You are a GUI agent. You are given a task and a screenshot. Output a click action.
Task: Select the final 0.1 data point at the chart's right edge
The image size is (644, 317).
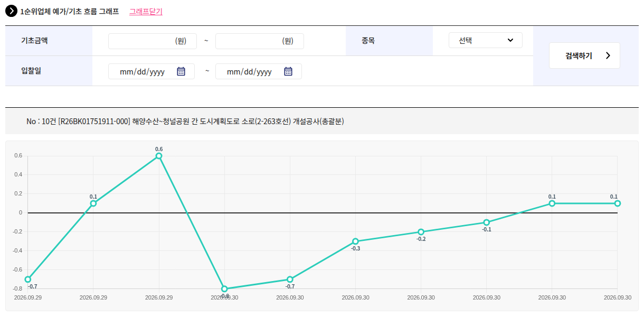(x=617, y=203)
